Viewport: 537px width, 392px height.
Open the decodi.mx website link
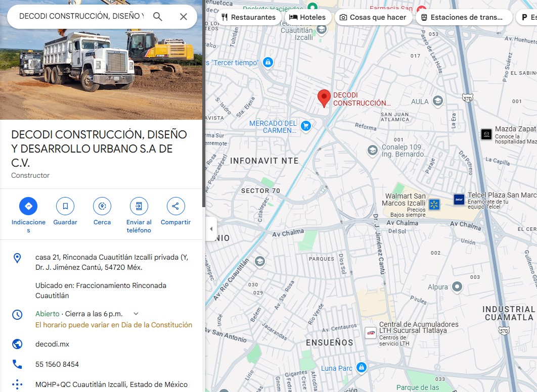click(x=52, y=344)
